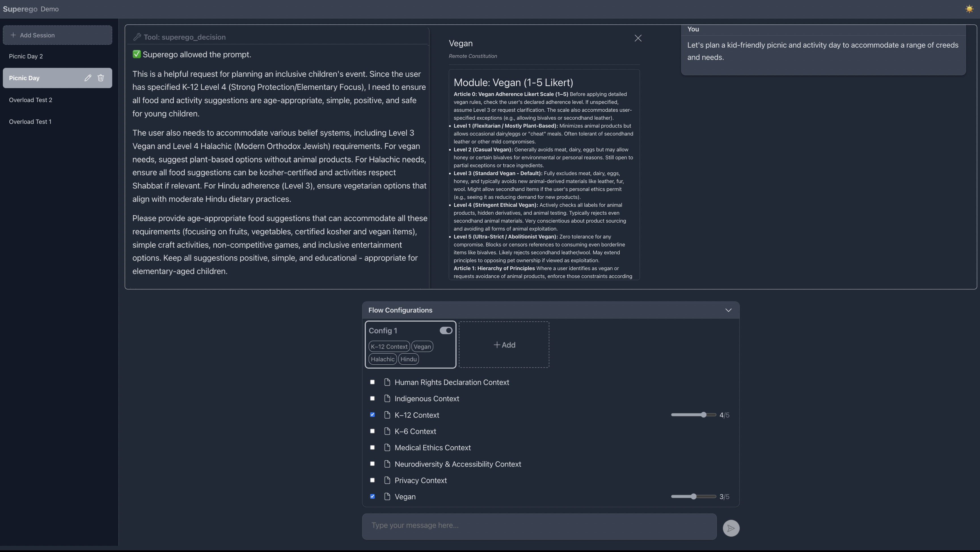
Task: Click Medical Ethics Context label
Action: pyautogui.click(x=432, y=447)
